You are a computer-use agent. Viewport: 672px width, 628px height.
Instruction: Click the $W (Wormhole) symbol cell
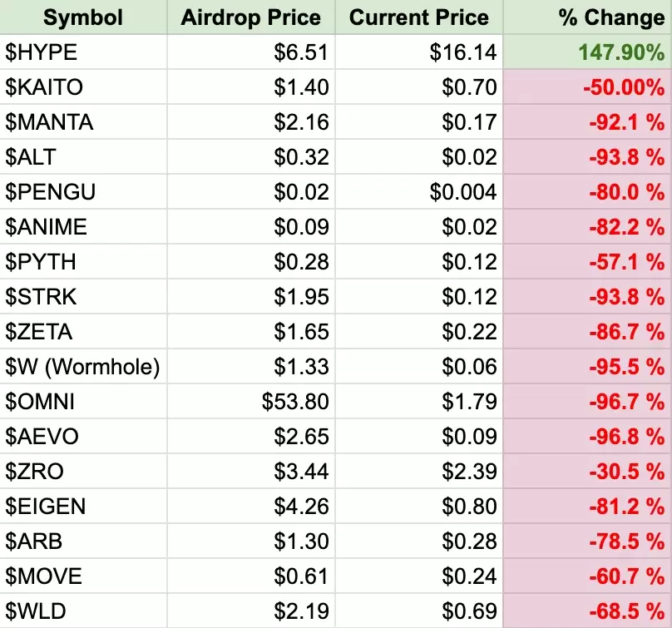click(x=83, y=367)
